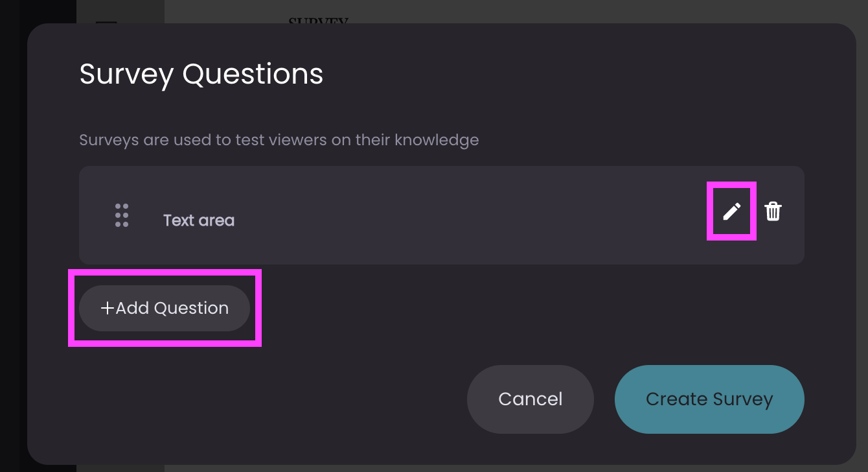The width and height of the screenshot is (868, 472).
Task: Click the partially hidden menu icon behind dialog
Action: pyautogui.click(x=106, y=21)
